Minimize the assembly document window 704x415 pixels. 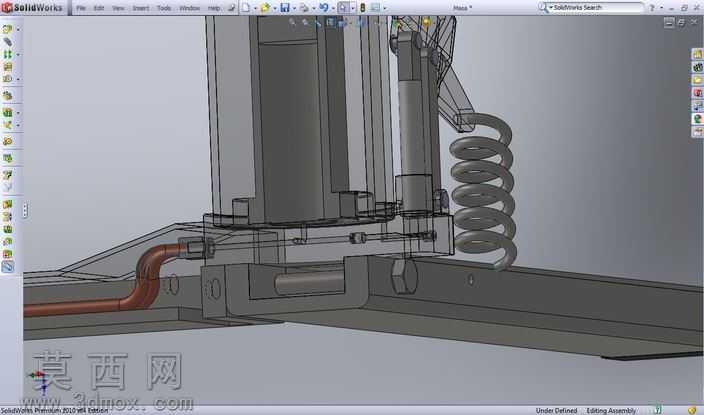669,22
